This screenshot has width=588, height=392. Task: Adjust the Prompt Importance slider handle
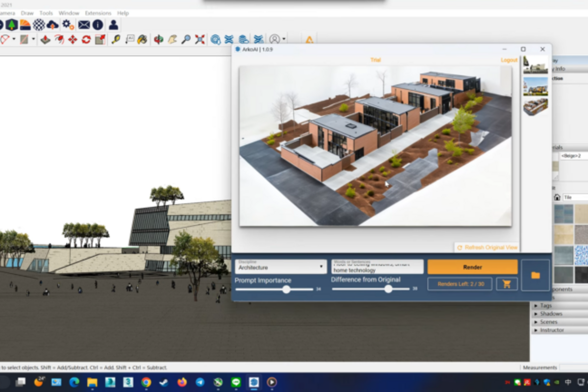pos(286,290)
